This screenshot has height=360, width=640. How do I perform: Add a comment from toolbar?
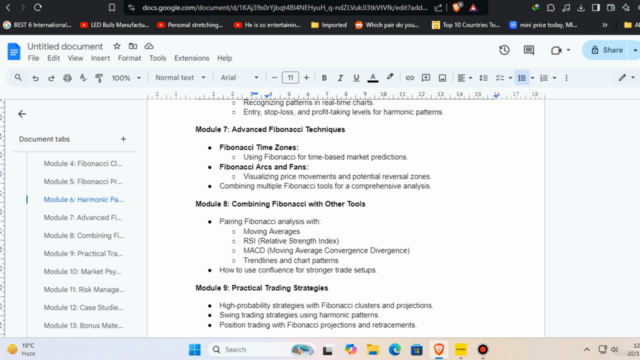426,78
